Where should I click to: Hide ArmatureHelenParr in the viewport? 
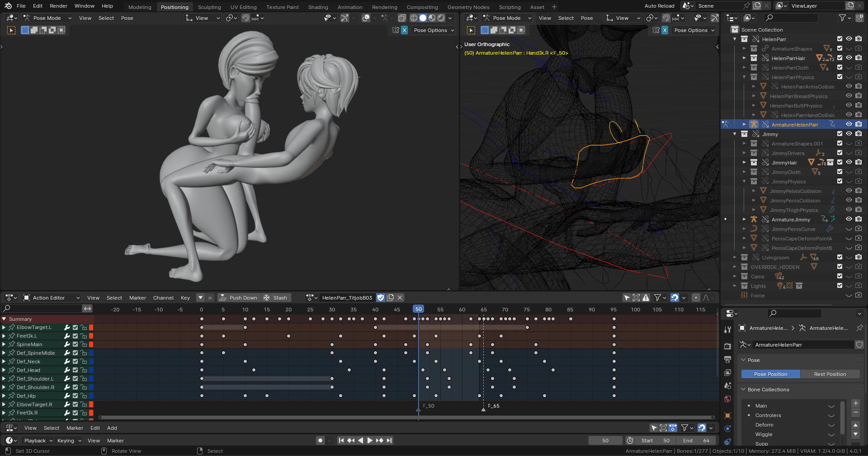(849, 125)
